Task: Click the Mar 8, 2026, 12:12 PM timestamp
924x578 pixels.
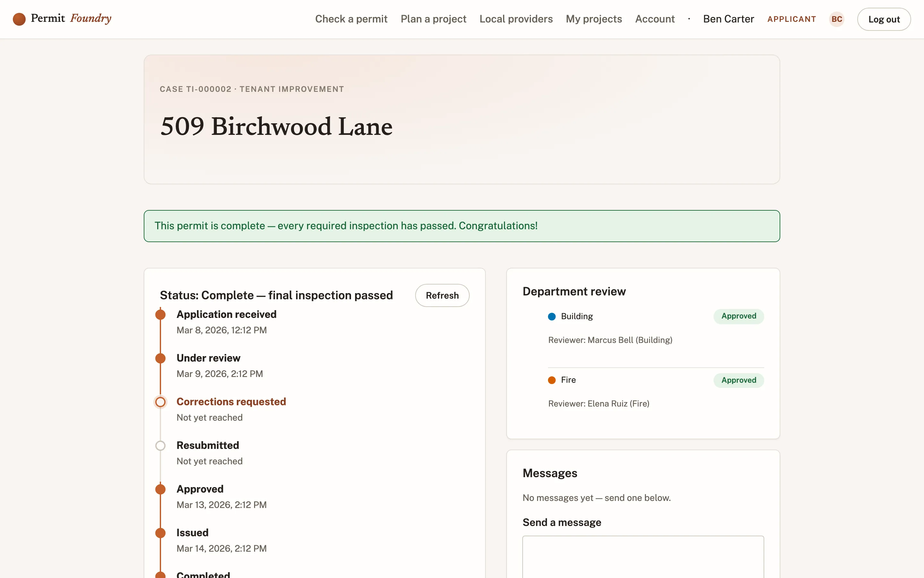Action: pyautogui.click(x=221, y=330)
